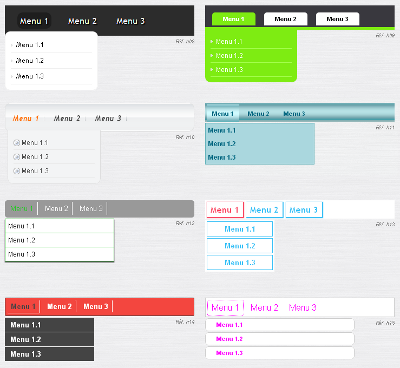400x368 pixels.
Task: Open Menu 1 in the red bar
Action: (x=23, y=307)
